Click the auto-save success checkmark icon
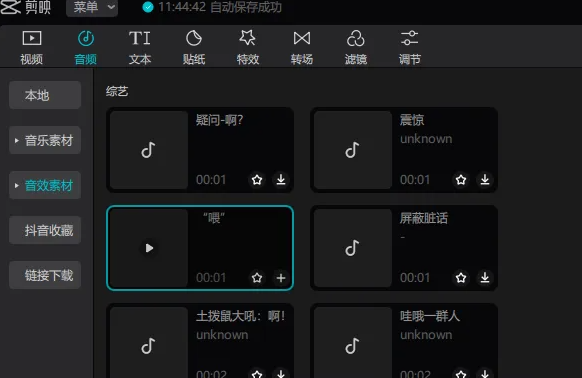 pos(148,7)
